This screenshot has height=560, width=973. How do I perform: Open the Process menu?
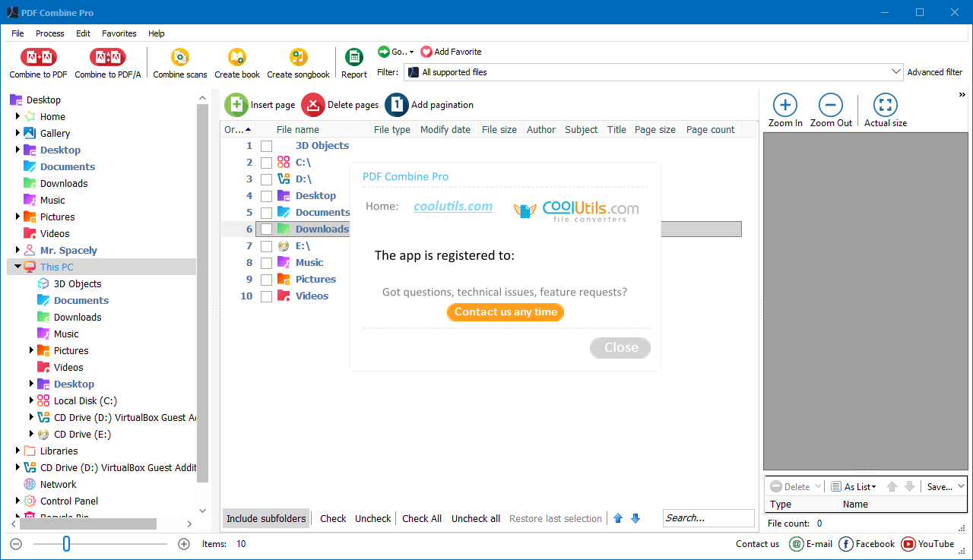pos(50,33)
